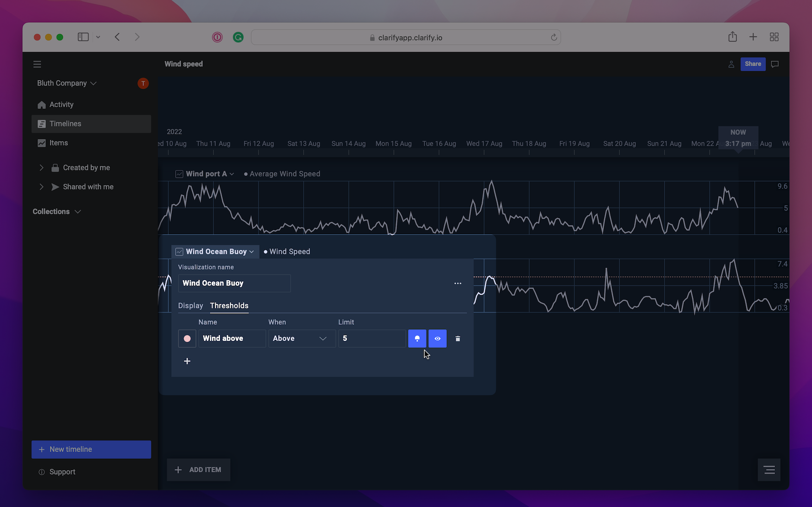
Task: Toggle the sidebar hamburger menu
Action: (x=37, y=64)
